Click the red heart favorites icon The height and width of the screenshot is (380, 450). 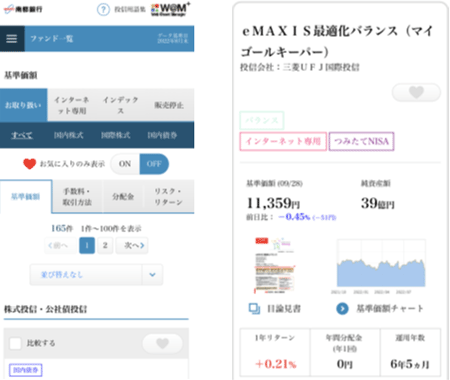click(x=29, y=164)
